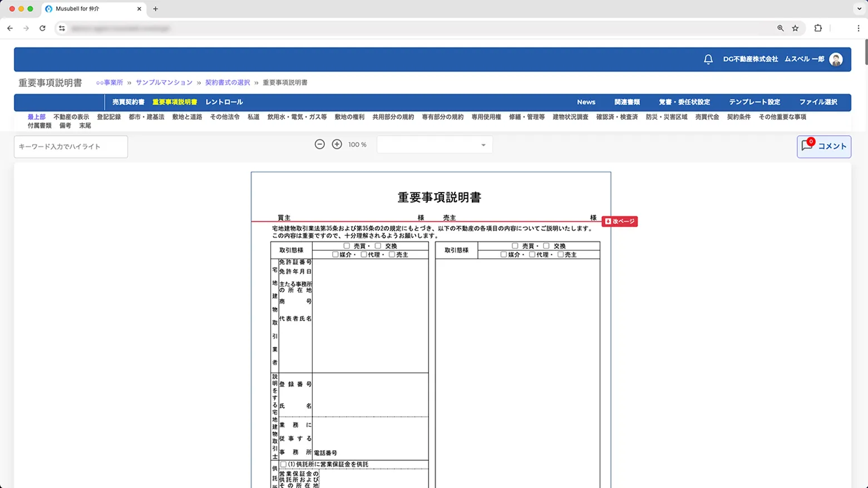Screen dimensions: 868x488
Task: Click the magnifier zoom icon in address bar
Action: click(x=781, y=28)
